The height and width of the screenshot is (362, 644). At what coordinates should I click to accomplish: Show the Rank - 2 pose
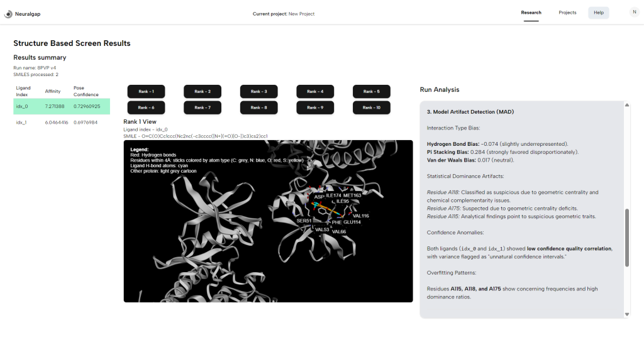pyautogui.click(x=203, y=91)
